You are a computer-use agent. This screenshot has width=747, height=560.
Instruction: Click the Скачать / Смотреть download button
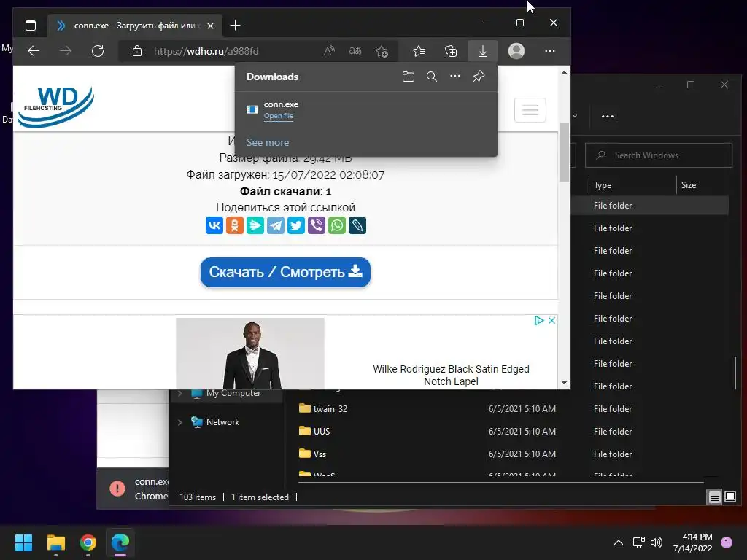coord(285,273)
